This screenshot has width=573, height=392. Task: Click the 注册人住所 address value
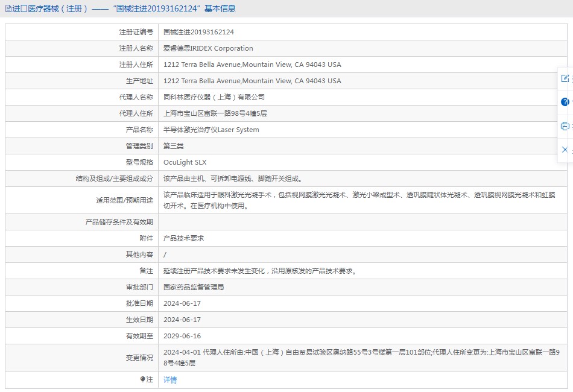pyautogui.click(x=252, y=65)
